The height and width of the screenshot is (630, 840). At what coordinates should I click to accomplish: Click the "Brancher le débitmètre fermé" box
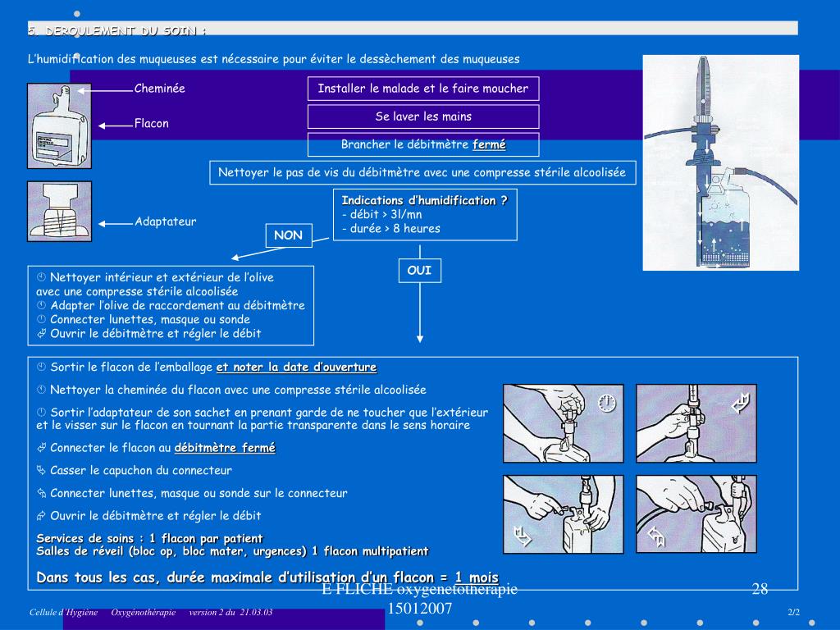point(423,144)
